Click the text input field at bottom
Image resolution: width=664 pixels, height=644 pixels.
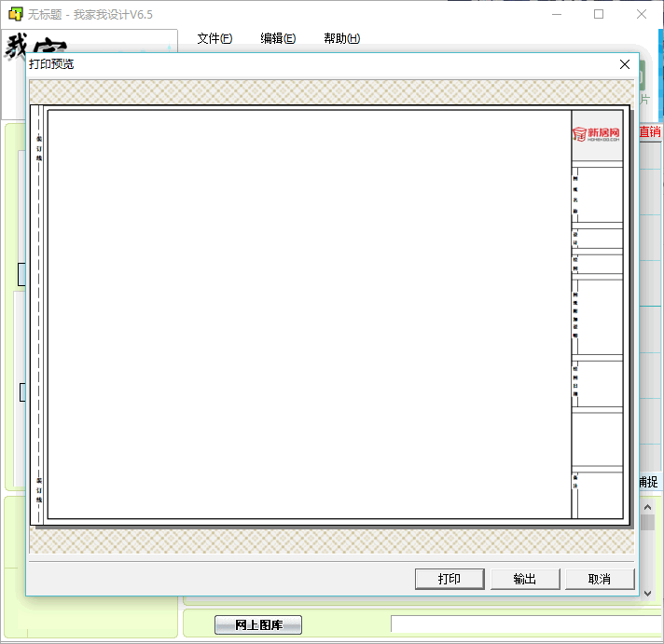pyautogui.click(x=526, y=624)
